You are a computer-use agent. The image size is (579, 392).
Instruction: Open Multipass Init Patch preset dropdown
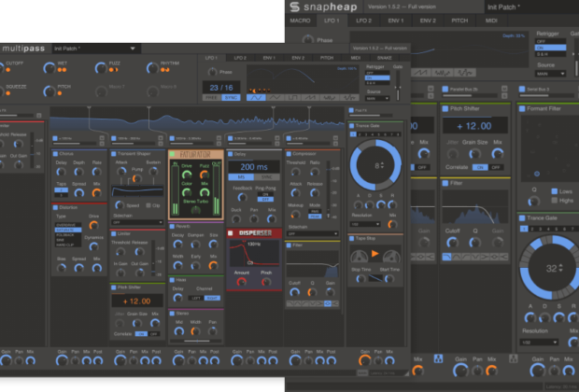pos(94,49)
